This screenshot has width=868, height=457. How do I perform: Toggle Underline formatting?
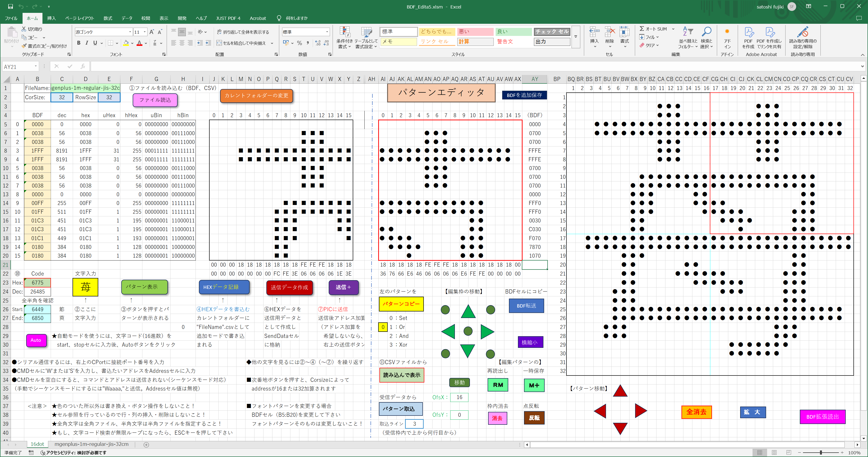click(x=95, y=43)
